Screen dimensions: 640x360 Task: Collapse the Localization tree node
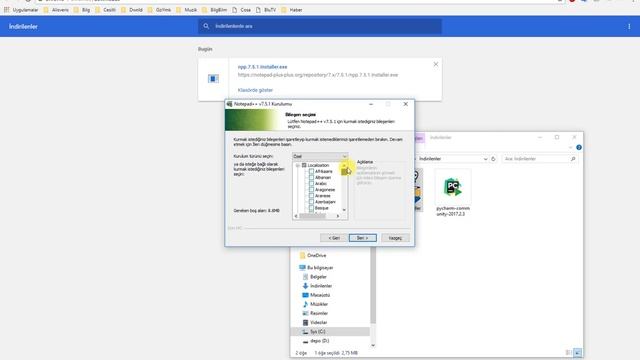[x=298, y=165]
